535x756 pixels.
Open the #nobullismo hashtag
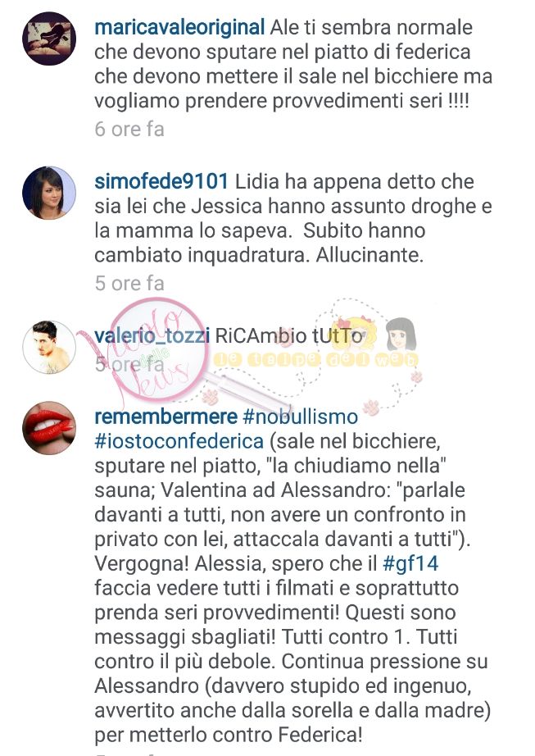coord(301,417)
